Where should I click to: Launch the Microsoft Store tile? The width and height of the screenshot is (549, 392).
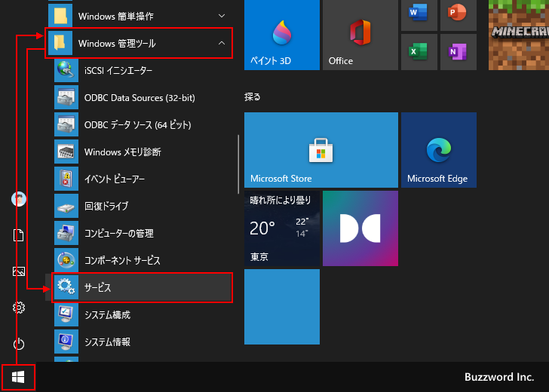pos(321,150)
